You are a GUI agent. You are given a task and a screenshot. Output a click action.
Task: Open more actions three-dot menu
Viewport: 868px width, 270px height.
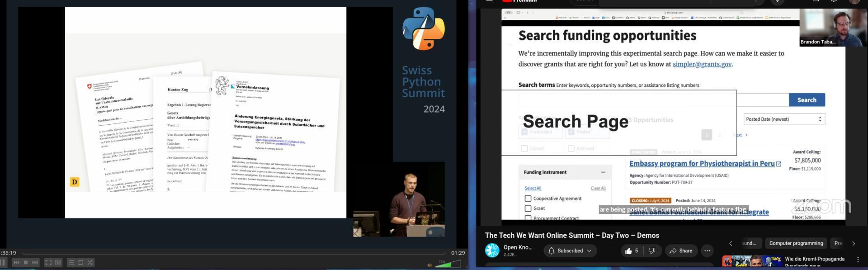(707, 251)
